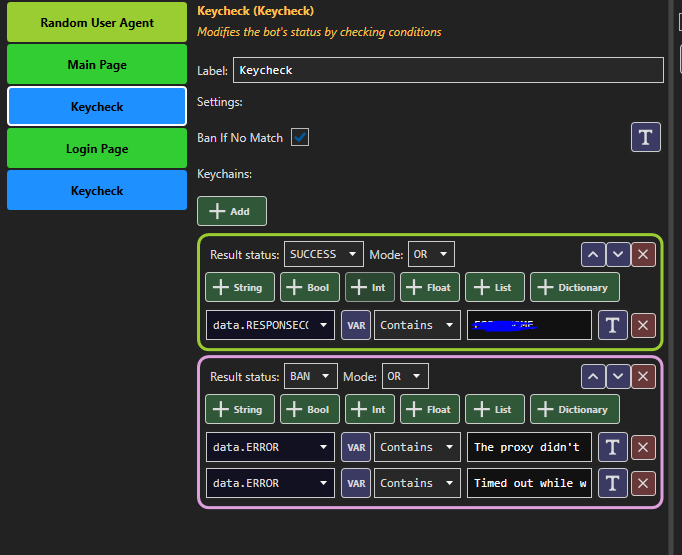
Task: Add a Dictionary key to SUCCESS keychain
Action: pos(575,287)
